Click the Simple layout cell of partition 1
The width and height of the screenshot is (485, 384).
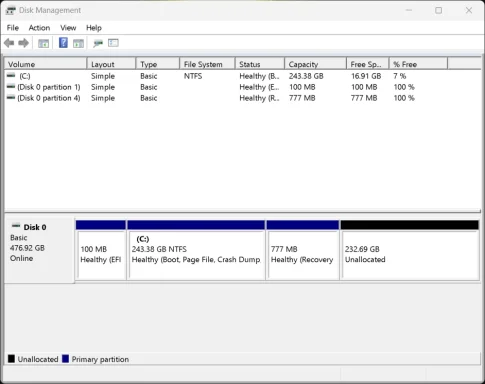[x=103, y=87]
